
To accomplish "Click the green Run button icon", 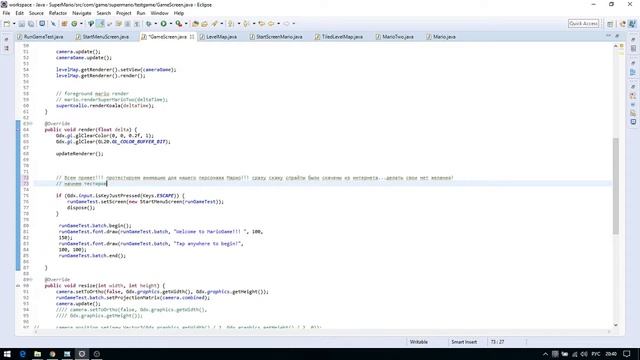I will click(x=163, y=24).
